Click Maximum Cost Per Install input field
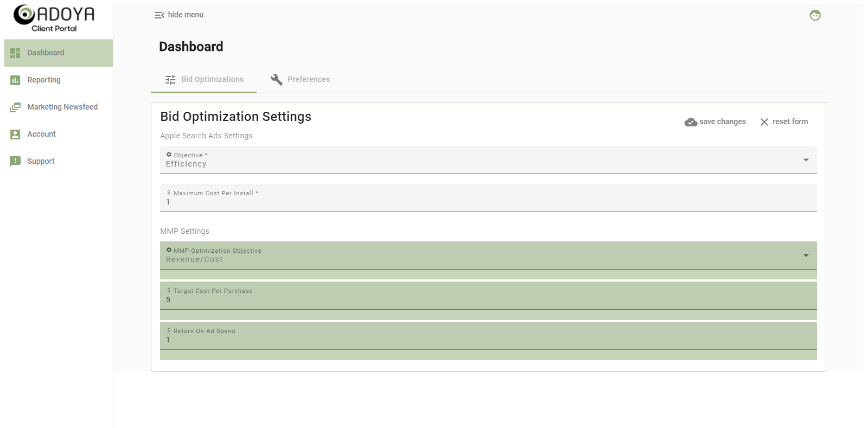Image resolution: width=868 pixels, height=428 pixels. (x=488, y=198)
